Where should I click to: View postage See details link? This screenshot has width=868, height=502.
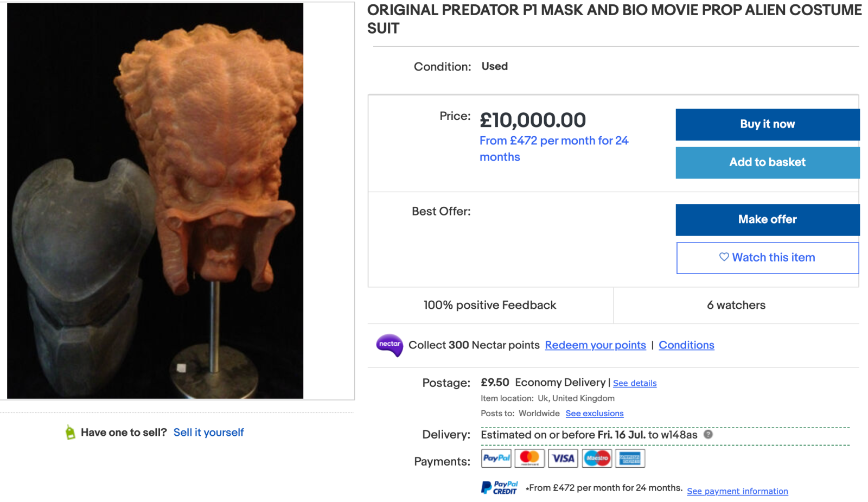pos(635,383)
